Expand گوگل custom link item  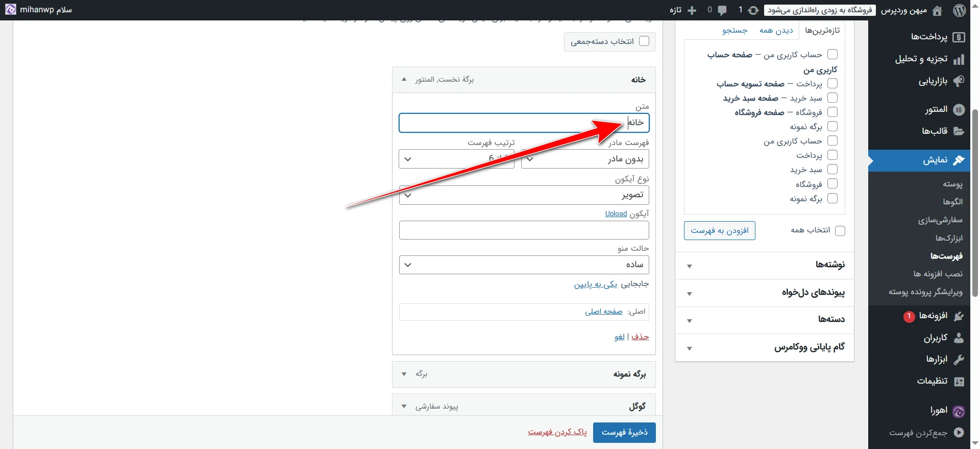(x=404, y=407)
